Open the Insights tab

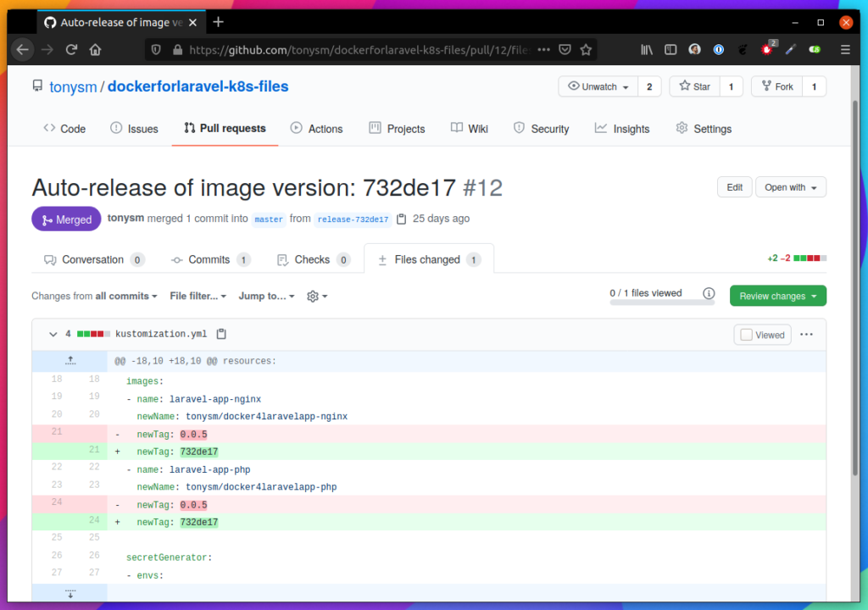click(621, 129)
